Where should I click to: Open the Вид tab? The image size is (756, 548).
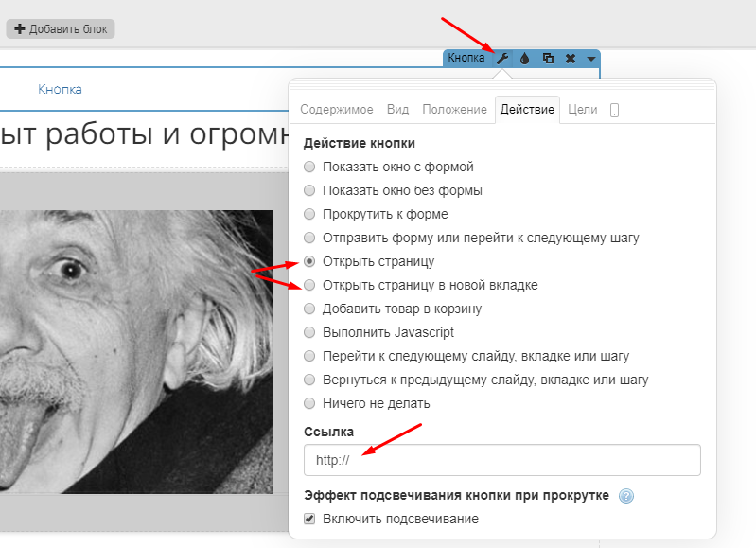coord(397,109)
